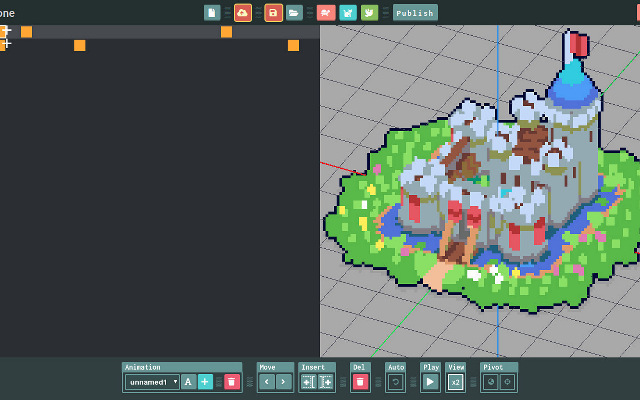Delete the frame with the Del trash button
The height and width of the screenshot is (400, 640).
pyautogui.click(x=360, y=382)
